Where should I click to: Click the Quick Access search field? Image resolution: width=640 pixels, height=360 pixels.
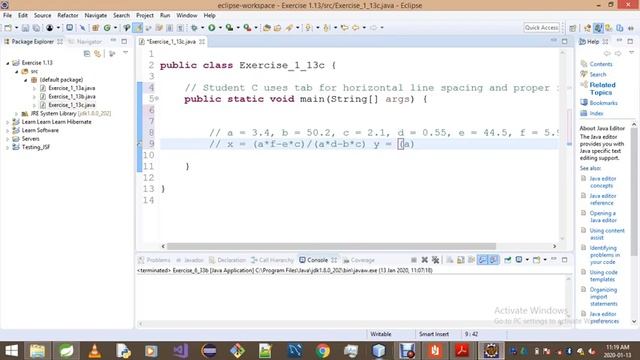coord(541,28)
